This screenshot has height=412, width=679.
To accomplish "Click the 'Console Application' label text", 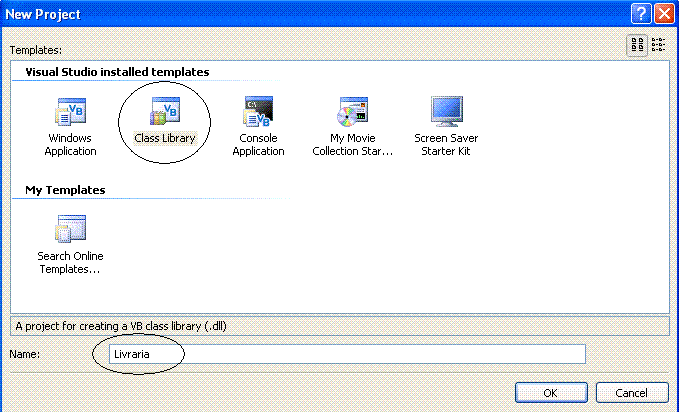I will (x=258, y=145).
